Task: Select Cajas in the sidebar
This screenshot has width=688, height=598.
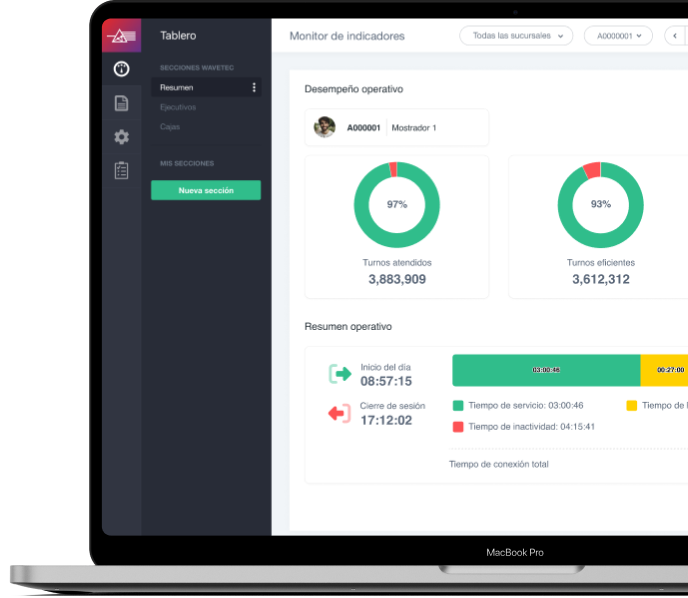Action: pyautogui.click(x=170, y=127)
